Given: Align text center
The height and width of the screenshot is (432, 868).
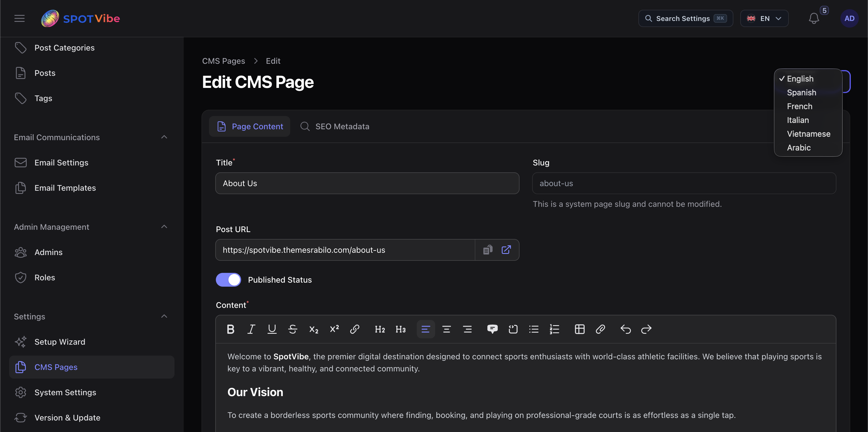Looking at the screenshot, I should [x=446, y=329].
